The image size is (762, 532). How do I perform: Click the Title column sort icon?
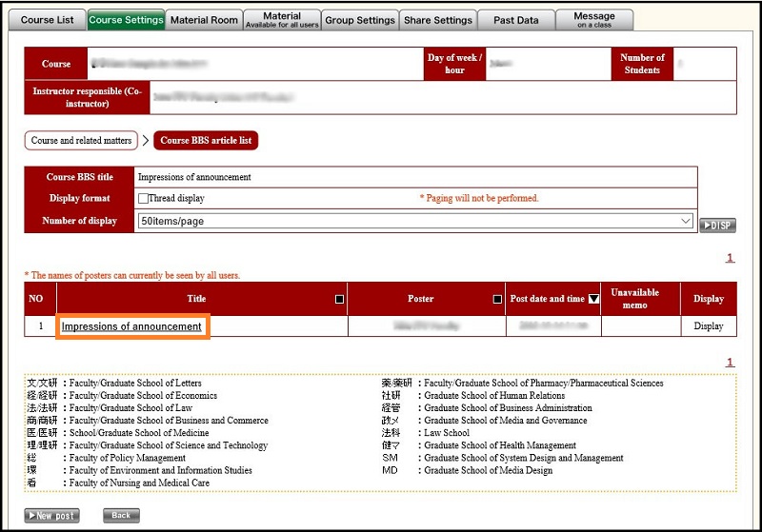[340, 300]
